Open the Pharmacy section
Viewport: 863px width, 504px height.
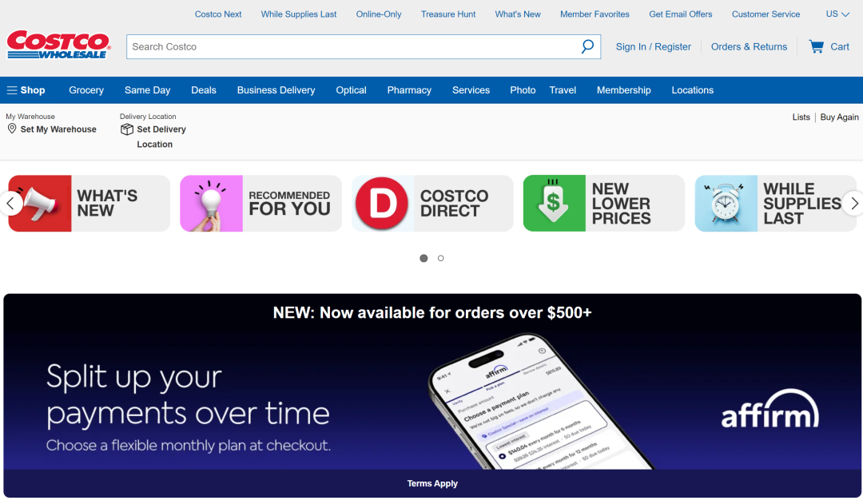pos(409,90)
